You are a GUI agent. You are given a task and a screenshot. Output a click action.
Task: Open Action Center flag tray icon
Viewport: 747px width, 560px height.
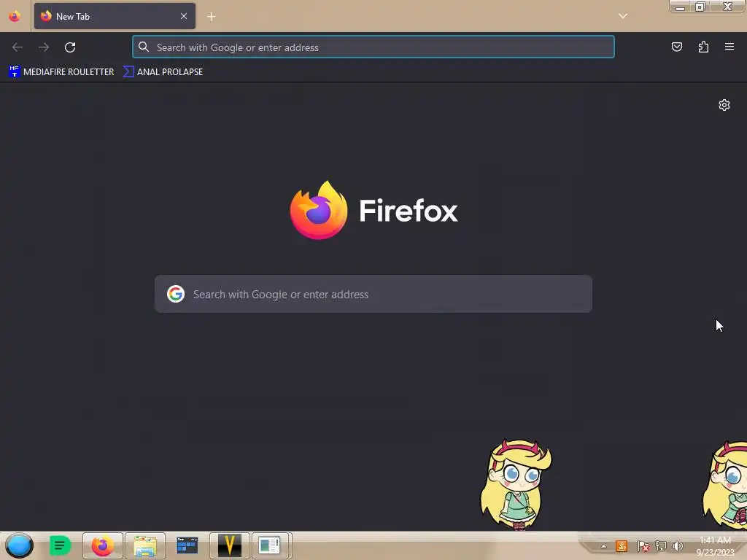click(643, 545)
